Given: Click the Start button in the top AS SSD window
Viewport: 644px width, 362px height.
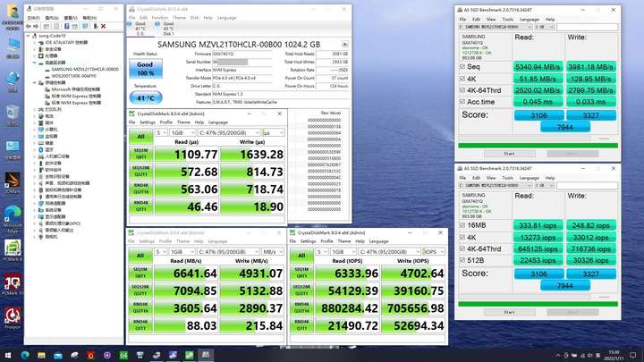Looking at the screenshot, I should tap(509, 154).
